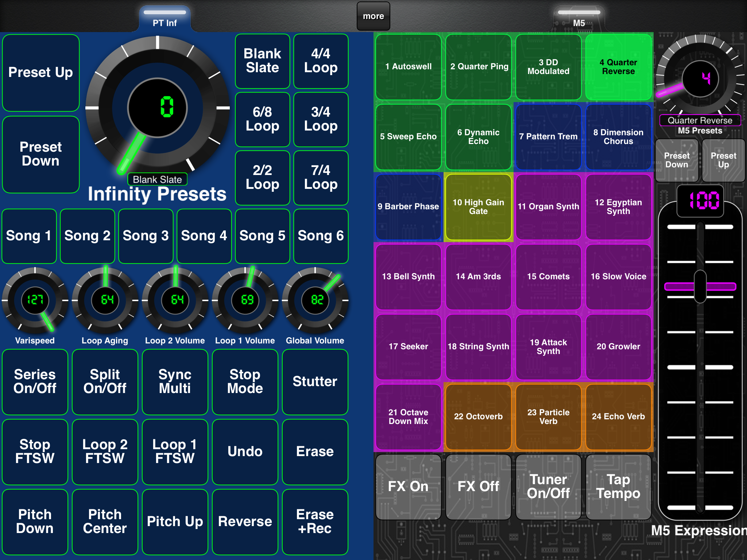Toggle Tuner On/Off
Image resolution: width=747 pixels, height=560 pixels.
click(x=549, y=487)
